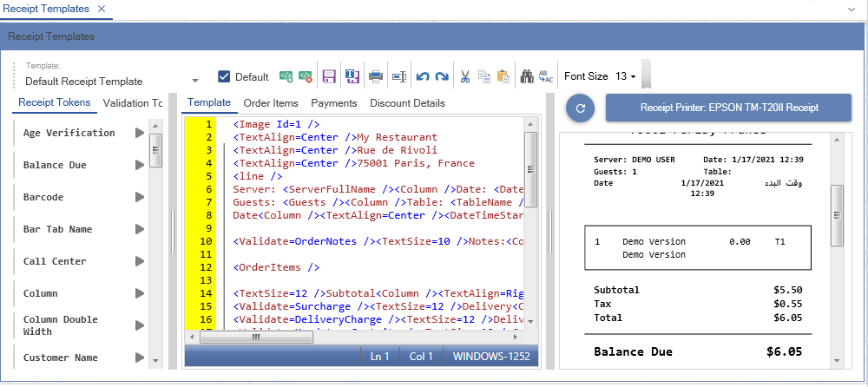
Task: Click the delete template icon
Action: (306, 76)
